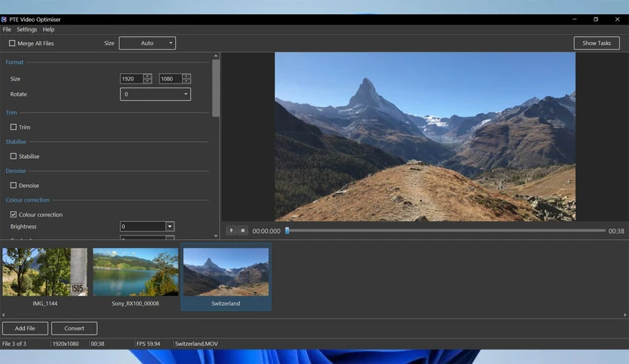This screenshot has width=629, height=364.
Task: Click the FPS 59.94 status bar entry
Action: tap(148, 344)
